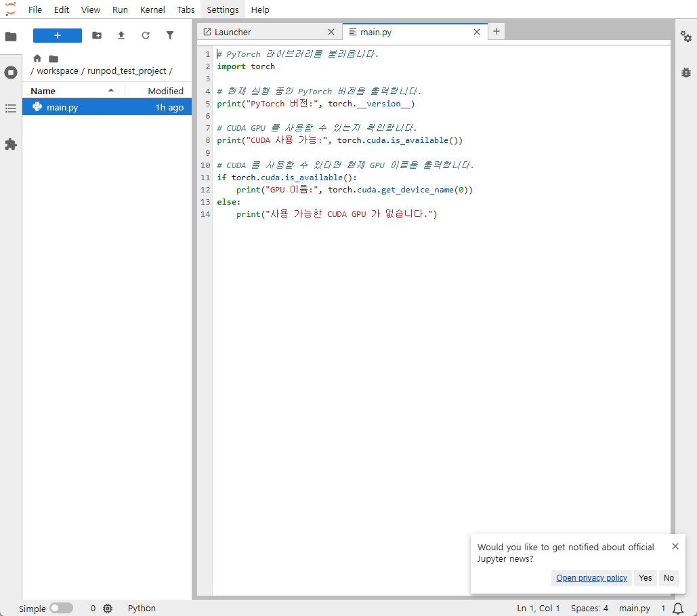Close the Launcher tab
This screenshot has width=697, height=616.
(x=331, y=32)
